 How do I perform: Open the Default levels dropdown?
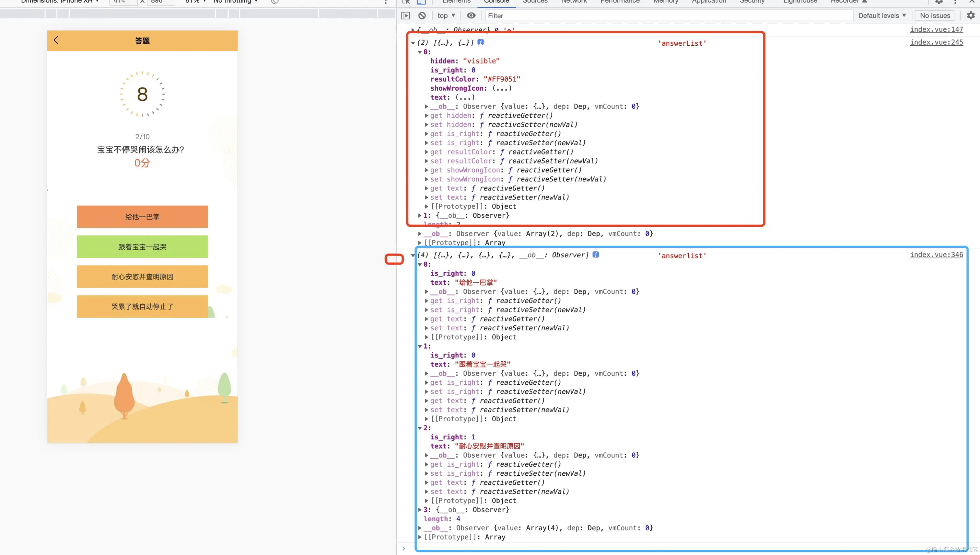point(881,16)
